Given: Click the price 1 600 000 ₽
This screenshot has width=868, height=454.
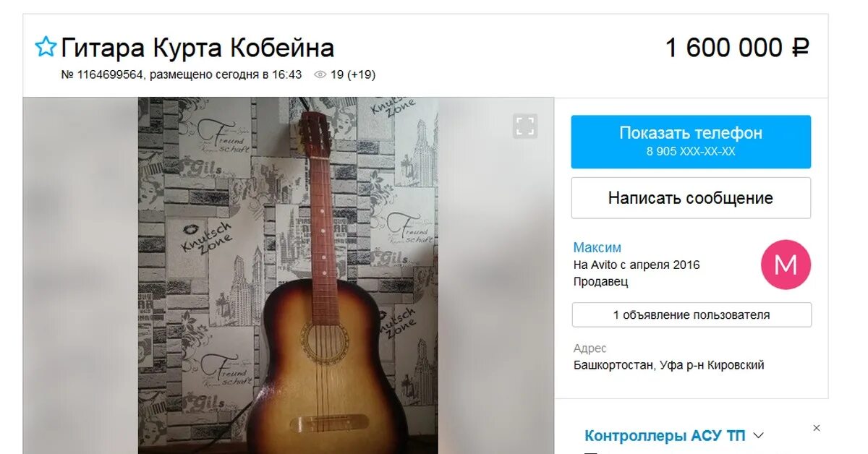Looking at the screenshot, I should click(737, 48).
